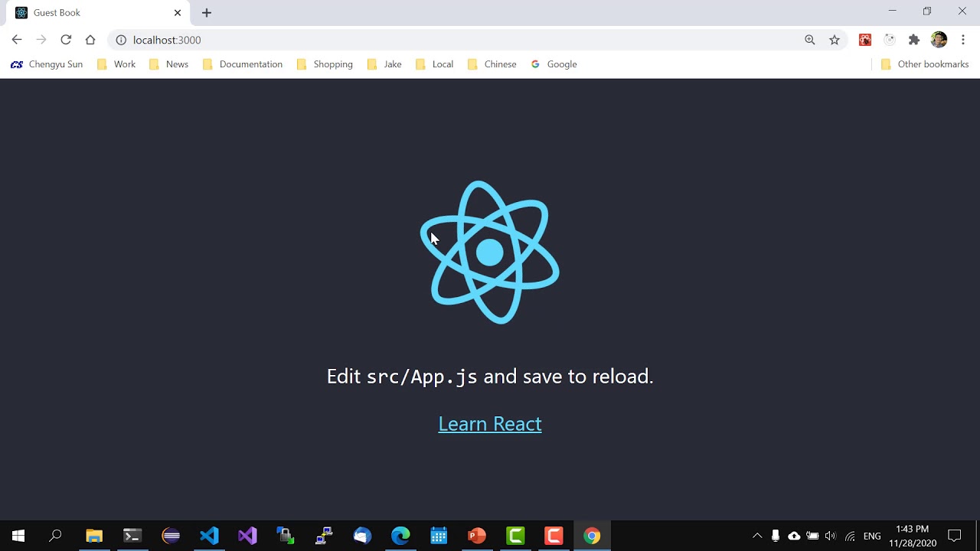Image resolution: width=980 pixels, height=551 pixels.
Task: Change ENG input language
Action: 872,536
